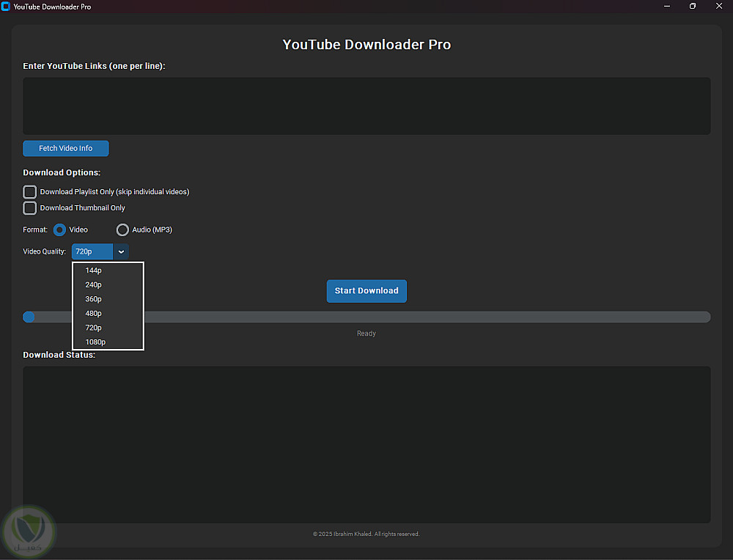Viewport: 733px width, 560px height.
Task: Select 480p in the quality list
Action: (x=108, y=313)
